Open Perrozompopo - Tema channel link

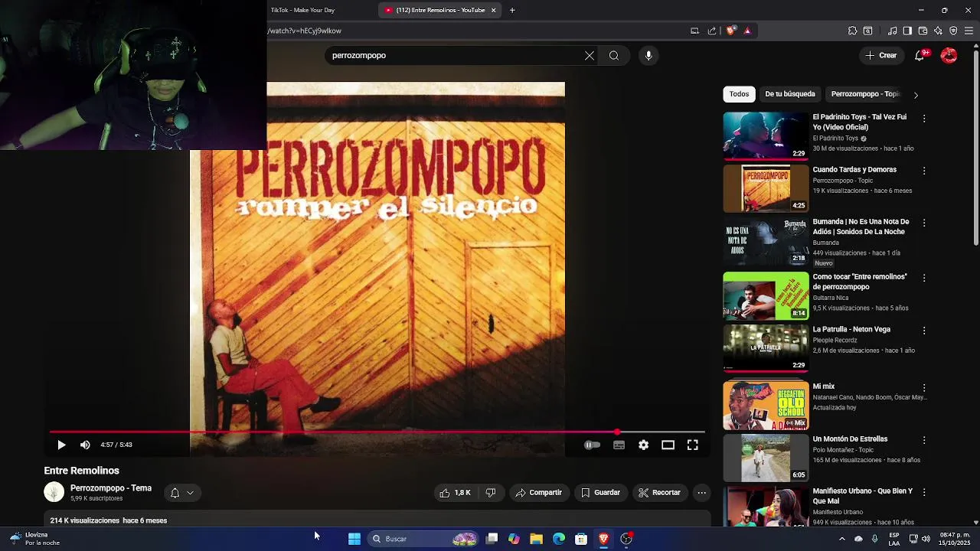(x=111, y=488)
